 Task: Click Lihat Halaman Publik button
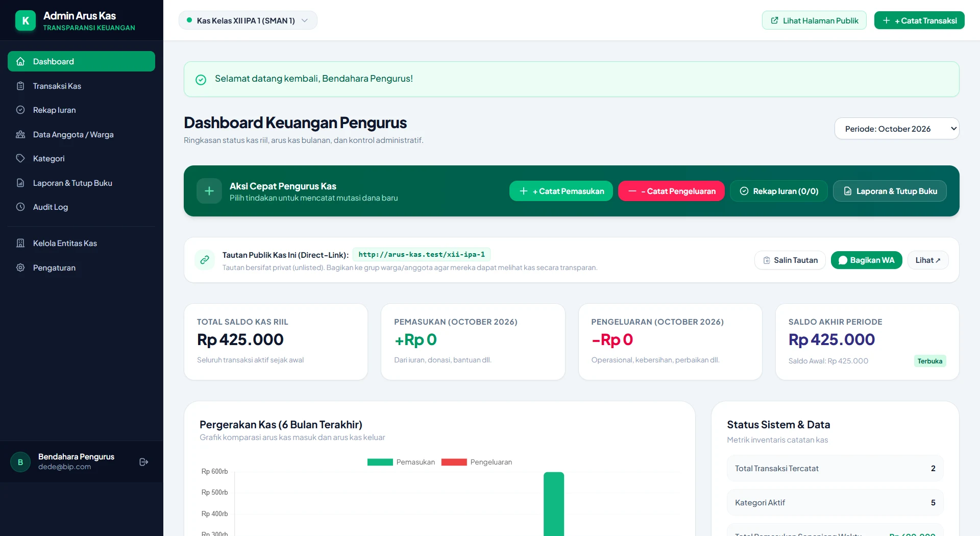[x=814, y=20]
